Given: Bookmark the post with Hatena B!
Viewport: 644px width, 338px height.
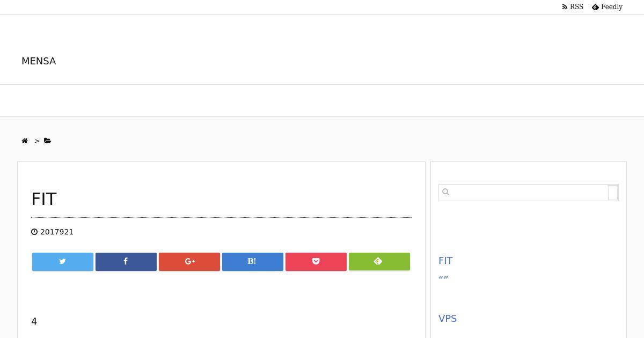Looking at the screenshot, I should (x=253, y=262).
